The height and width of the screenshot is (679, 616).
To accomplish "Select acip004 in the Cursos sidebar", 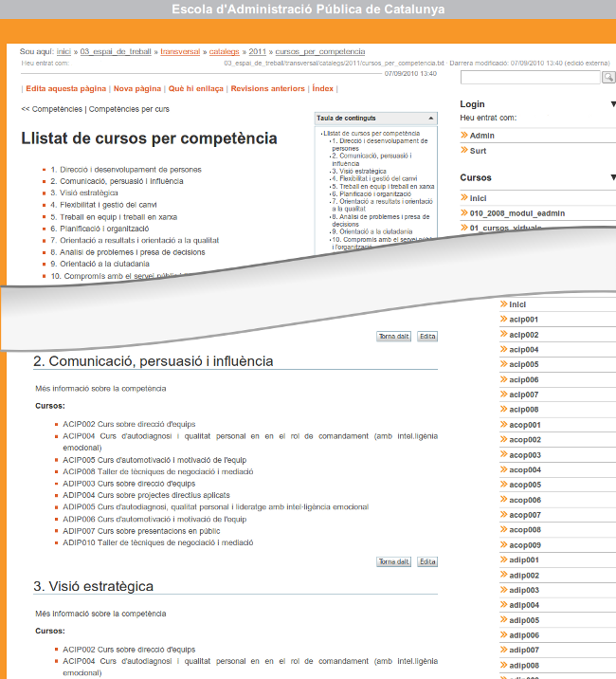I will click(x=523, y=350).
